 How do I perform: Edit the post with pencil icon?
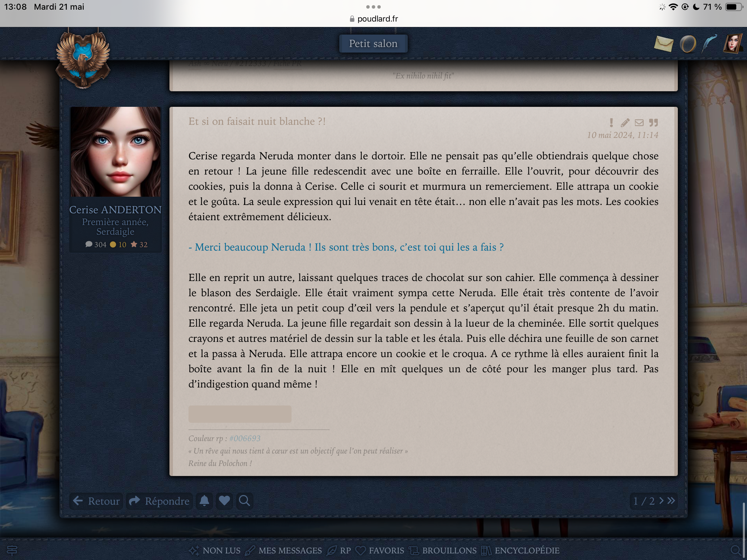point(625,123)
